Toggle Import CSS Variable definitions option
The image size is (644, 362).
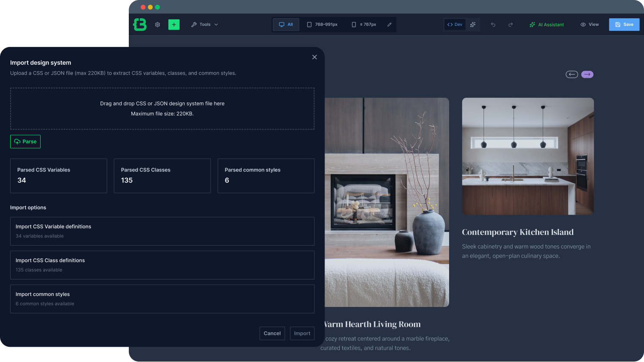click(162, 231)
